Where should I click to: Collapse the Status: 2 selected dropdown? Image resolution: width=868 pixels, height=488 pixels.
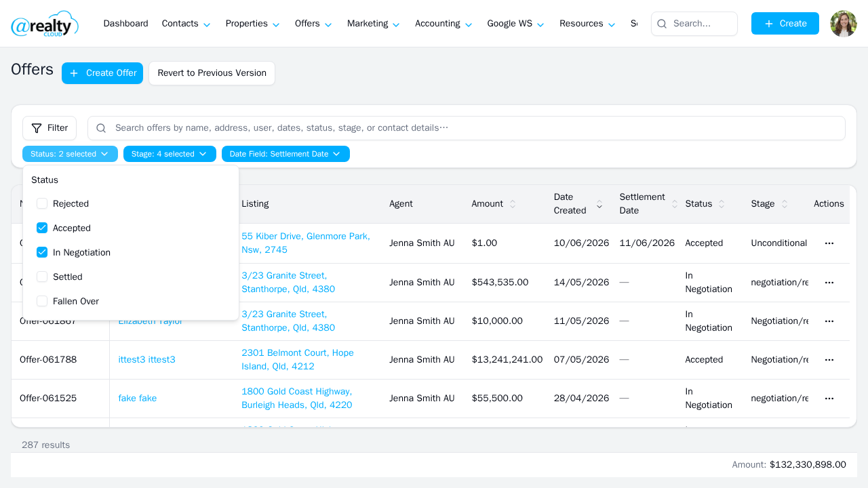pyautogui.click(x=70, y=154)
